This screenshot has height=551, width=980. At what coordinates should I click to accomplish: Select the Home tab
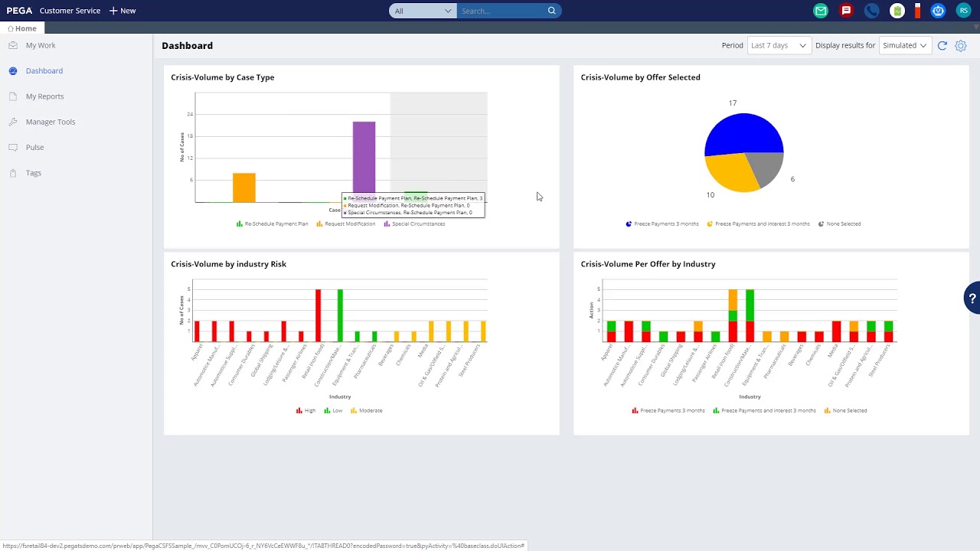pos(22,28)
